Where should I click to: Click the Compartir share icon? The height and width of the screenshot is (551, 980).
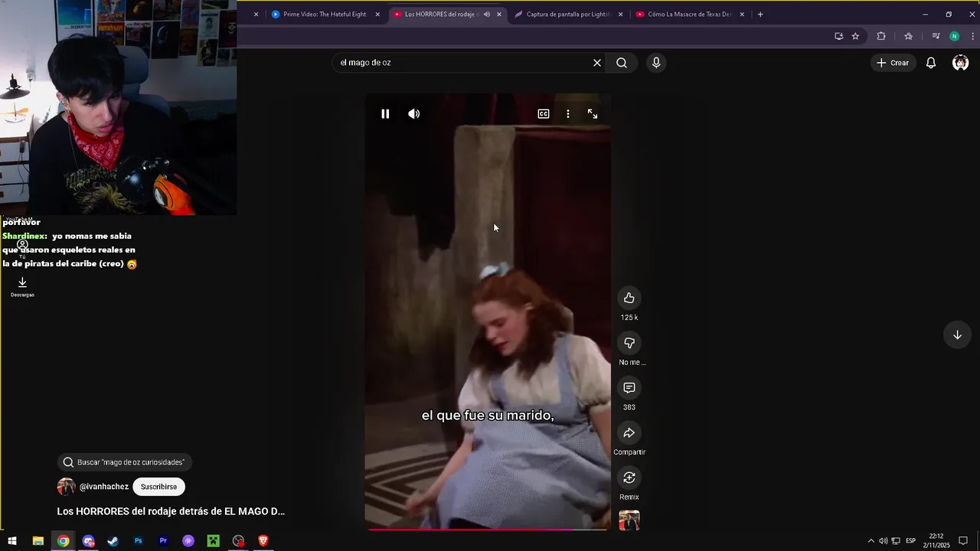[629, 433]
